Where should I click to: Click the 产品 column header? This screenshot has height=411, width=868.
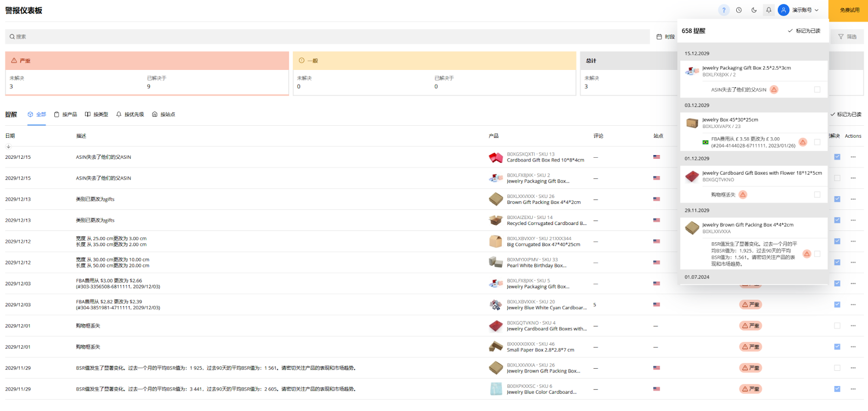tap(493, 136)
